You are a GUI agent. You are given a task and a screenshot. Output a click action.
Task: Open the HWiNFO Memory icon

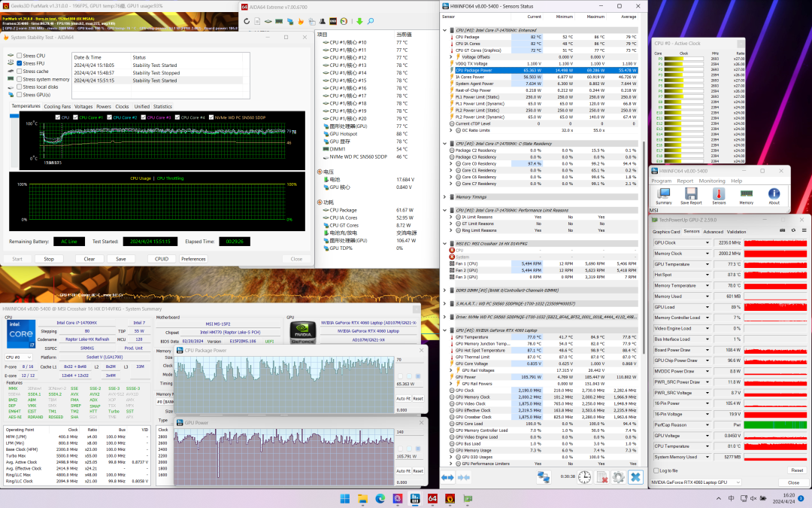coord(746,194)
